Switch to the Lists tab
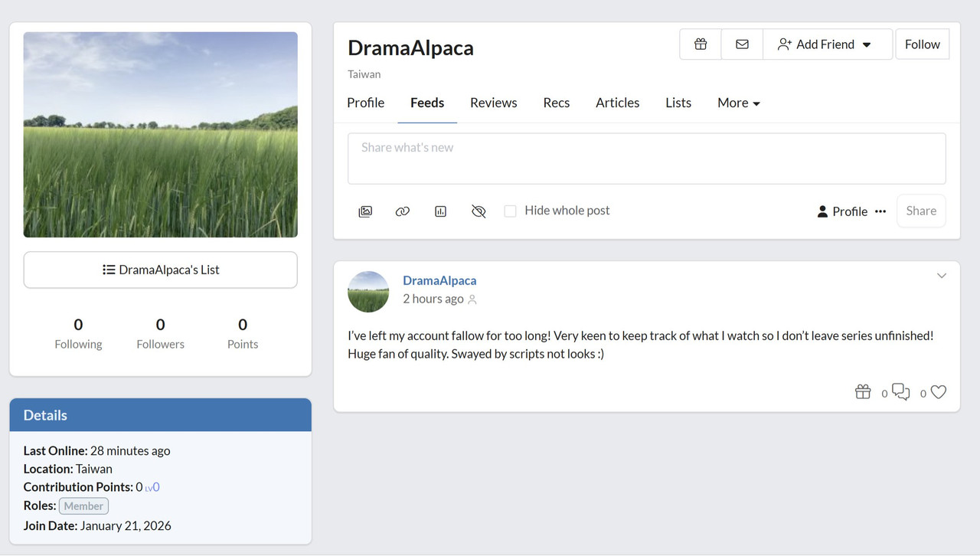This screenshot has height=556, width=980. pyautogui.click(x=678, y=103)
